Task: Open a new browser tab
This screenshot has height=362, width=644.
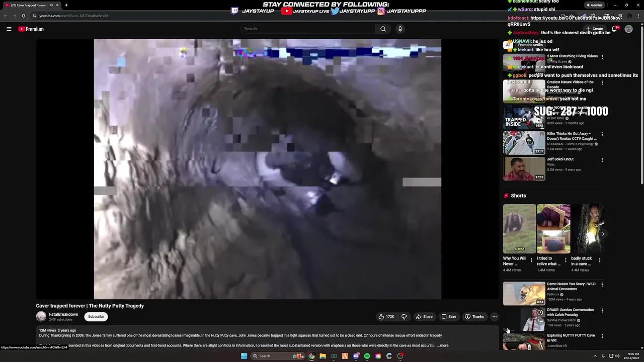Action: [66, 5]
